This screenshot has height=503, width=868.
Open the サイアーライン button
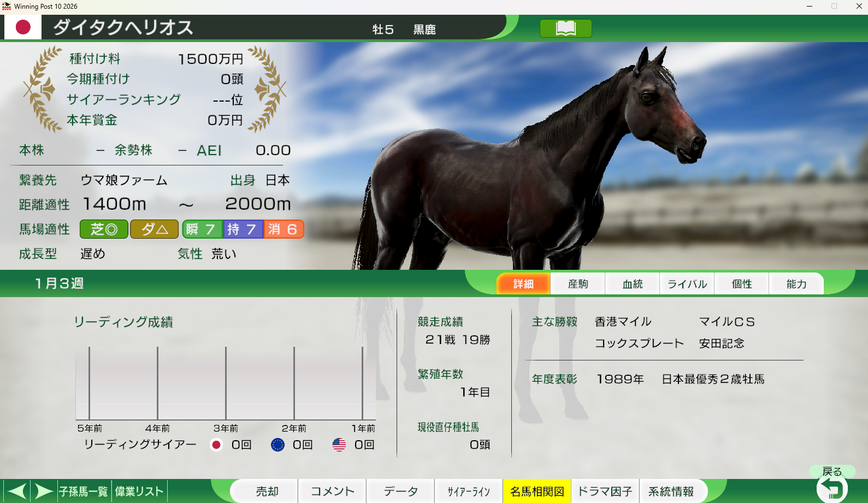469,492
